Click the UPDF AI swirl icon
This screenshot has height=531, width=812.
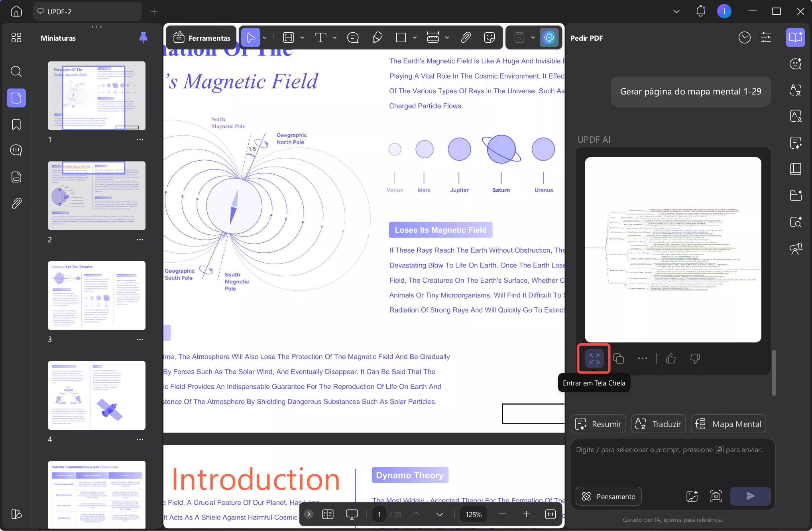click(549, 38)
